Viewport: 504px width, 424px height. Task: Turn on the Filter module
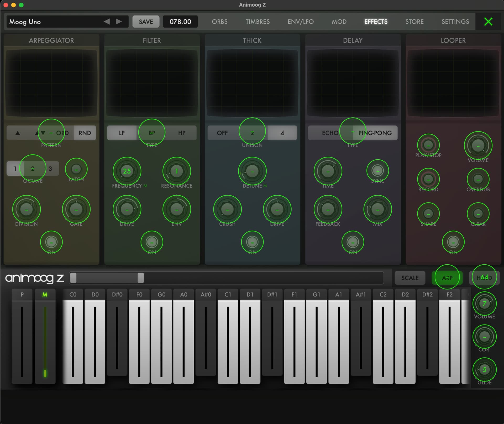pos(152,242)
